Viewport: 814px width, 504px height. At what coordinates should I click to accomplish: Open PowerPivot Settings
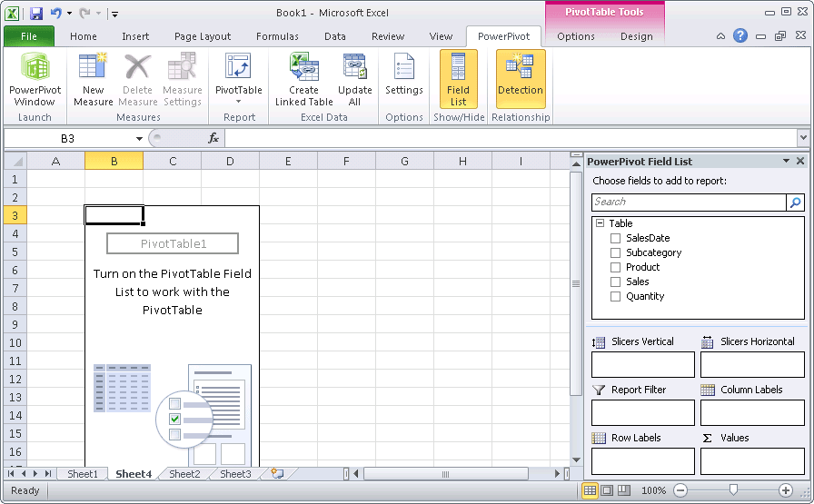pyautogui.click(x=404, y=74)
